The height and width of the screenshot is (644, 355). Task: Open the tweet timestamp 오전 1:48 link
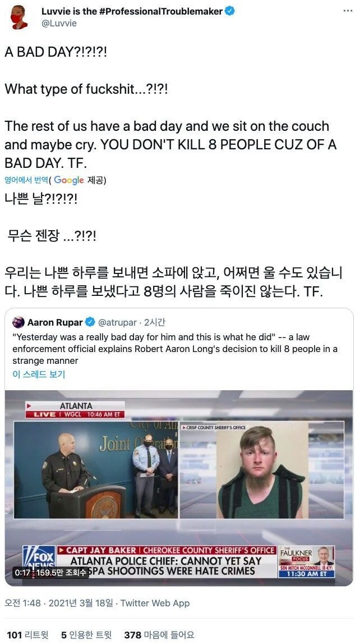pyautogui.click(x=59, y=603)
